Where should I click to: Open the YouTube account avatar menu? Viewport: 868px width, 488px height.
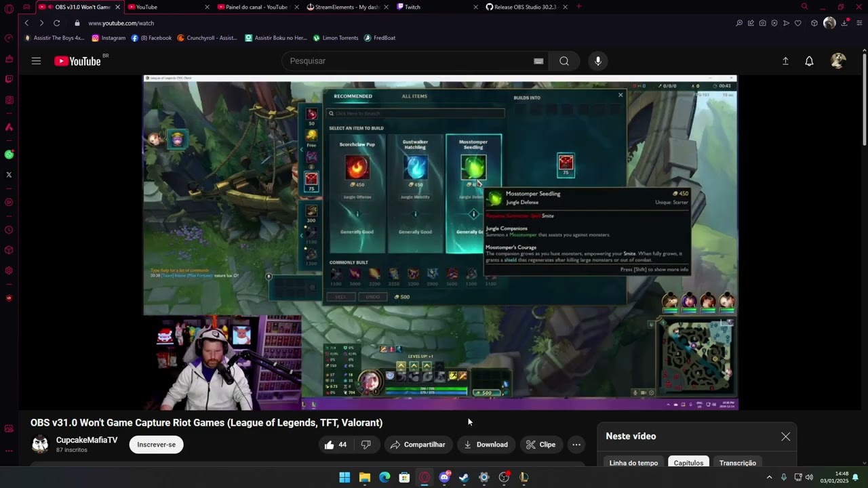coord(838,61)
